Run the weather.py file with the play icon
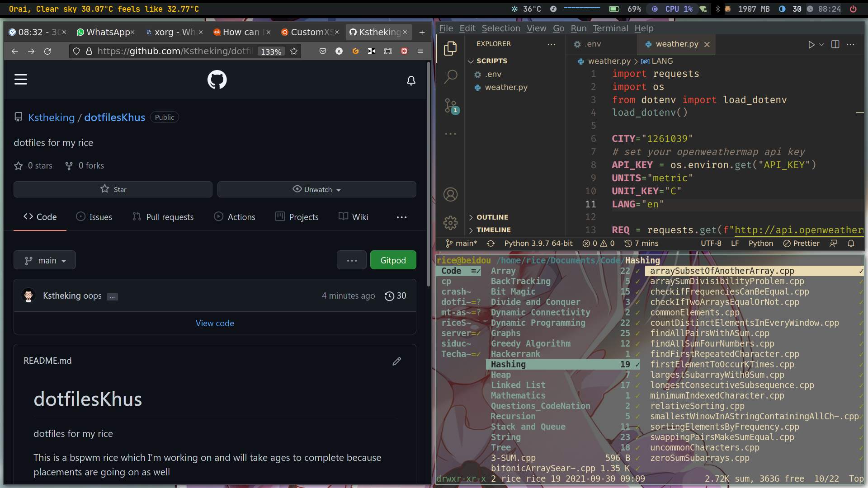 811,45
